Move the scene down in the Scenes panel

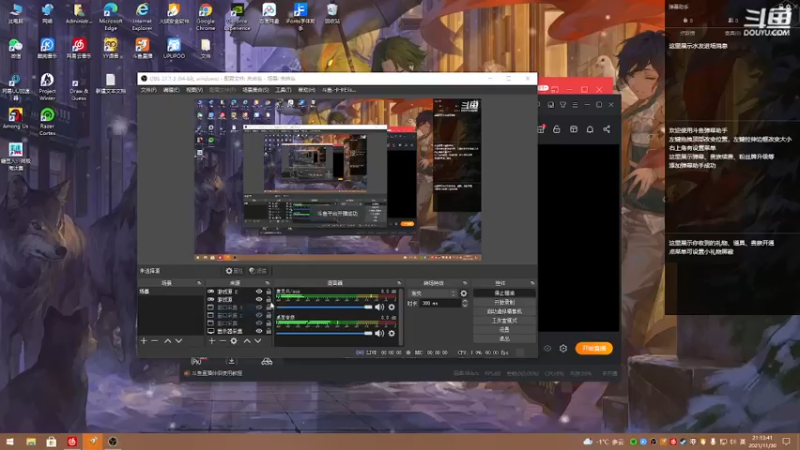coord(179,341)
